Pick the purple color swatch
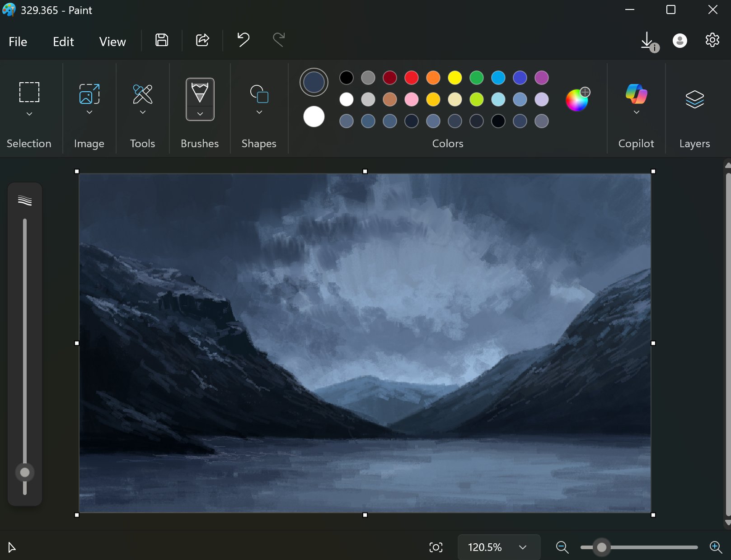 coord(542,78)
